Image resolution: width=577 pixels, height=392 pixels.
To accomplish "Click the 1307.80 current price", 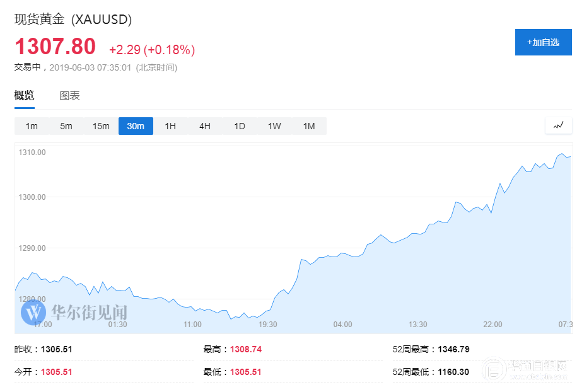I will [x=55, y=47].
